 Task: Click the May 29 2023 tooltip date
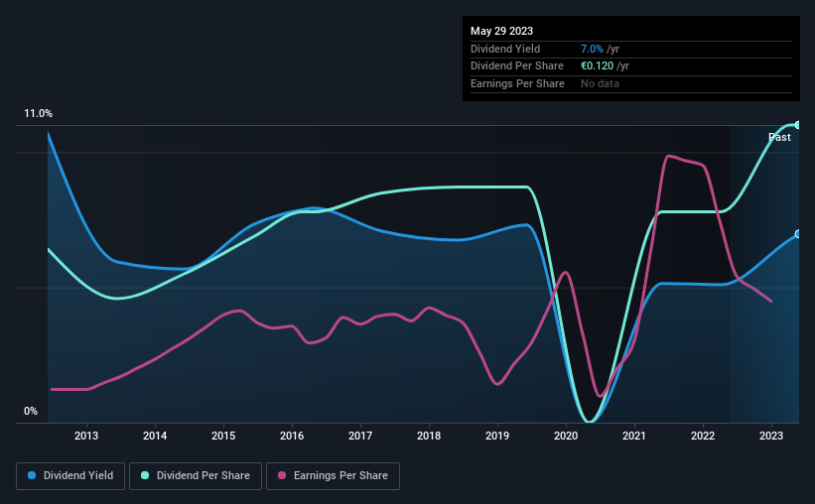500,31
